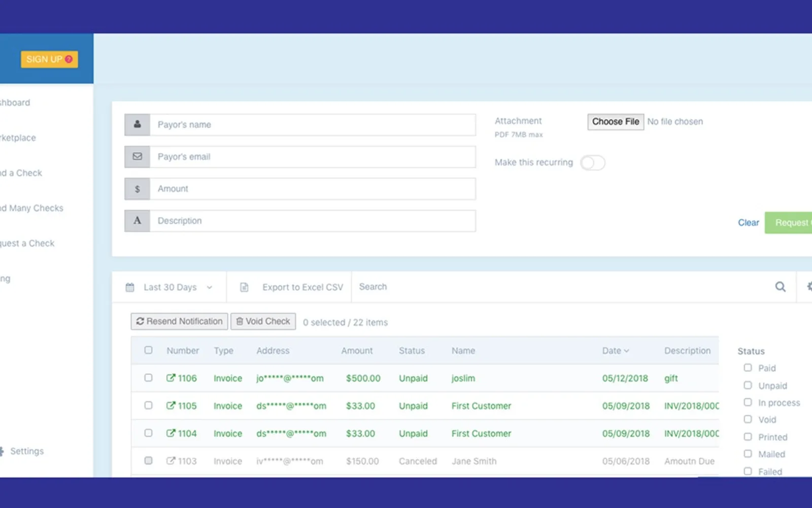Focus the Payor's email field
The width and height of the screenshot is (812, 508).
313,156
